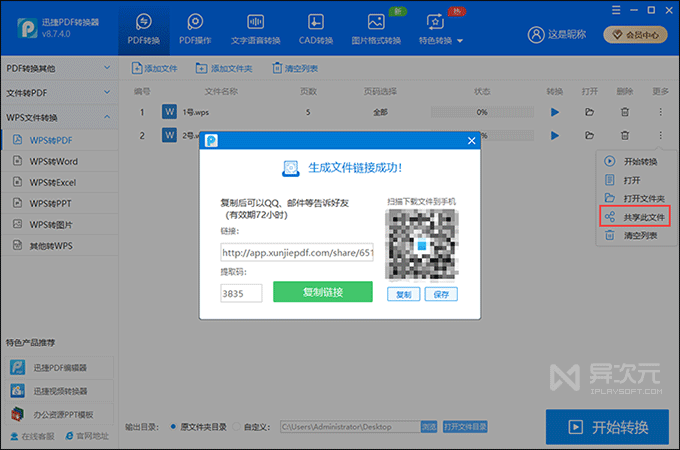Click 添加文件 add file button

pos(155,68)
